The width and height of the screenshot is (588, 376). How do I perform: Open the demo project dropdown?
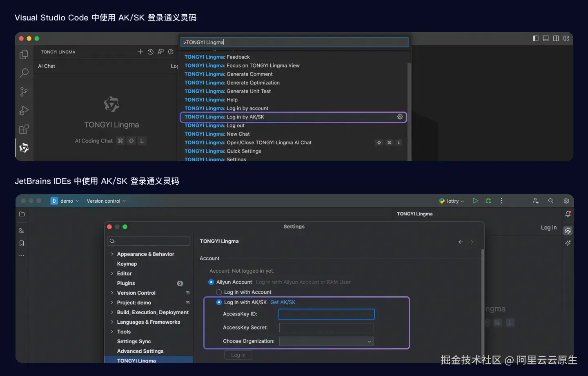(65, 201)
